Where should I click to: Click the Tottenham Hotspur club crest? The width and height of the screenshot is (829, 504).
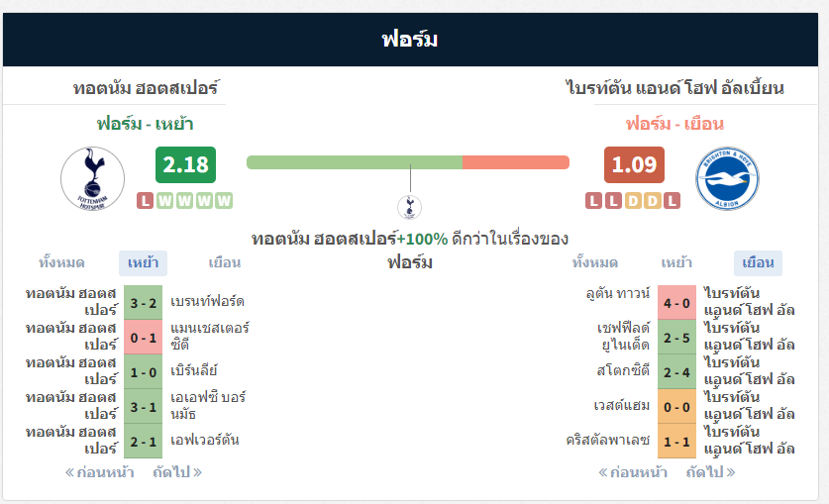pyautogui.click(x=92, y=178)
